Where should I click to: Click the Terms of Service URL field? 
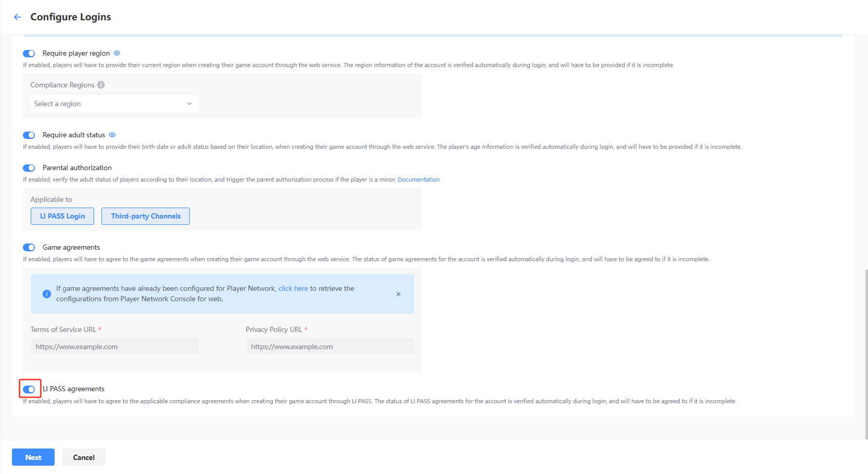(114, 347)
